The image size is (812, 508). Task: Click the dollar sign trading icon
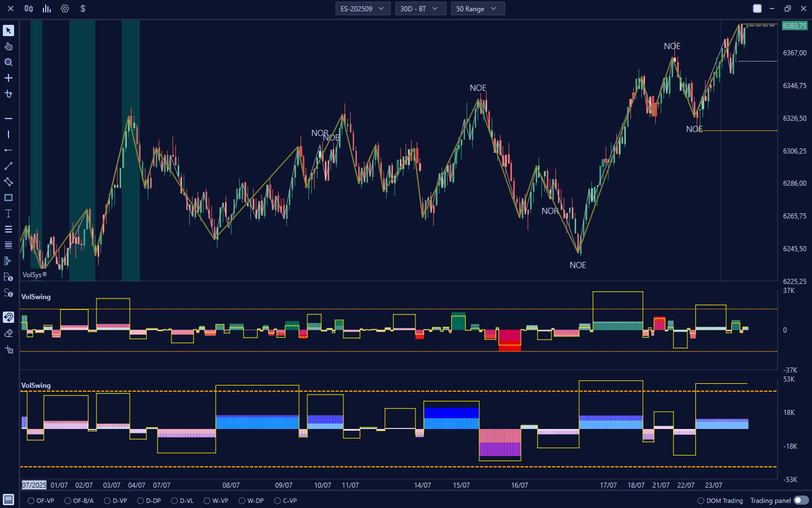[83, 8]
